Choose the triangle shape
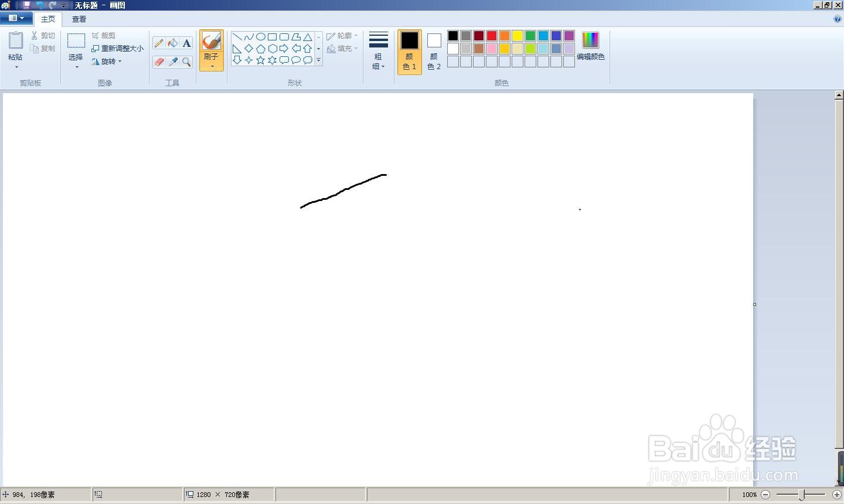Viewport: 844px width, 504px height. (x=308, y=37)
